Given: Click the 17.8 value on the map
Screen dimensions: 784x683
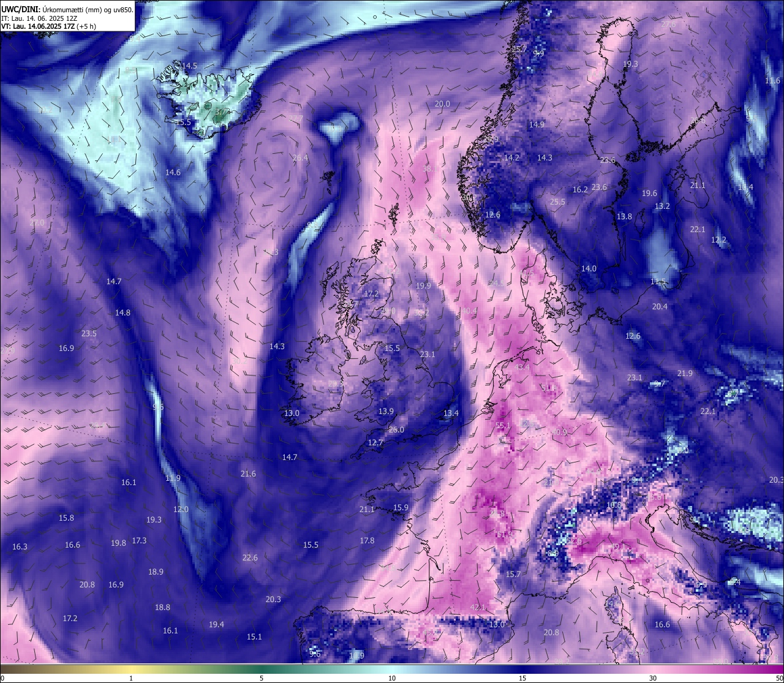Looking at the screenshot, I should [367, 541].
